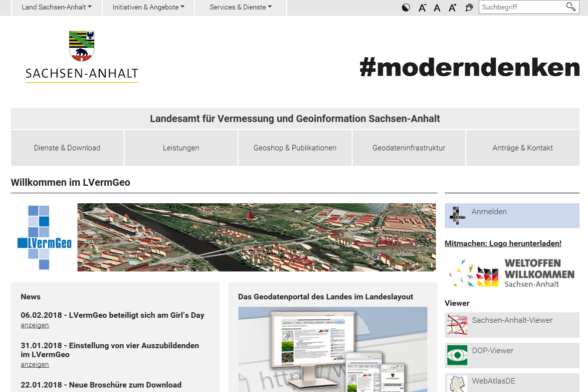Click the LVermGeo blue squares logo
Image resolution: width=588 pixels, height=392 pixels.
coord(44,238)
